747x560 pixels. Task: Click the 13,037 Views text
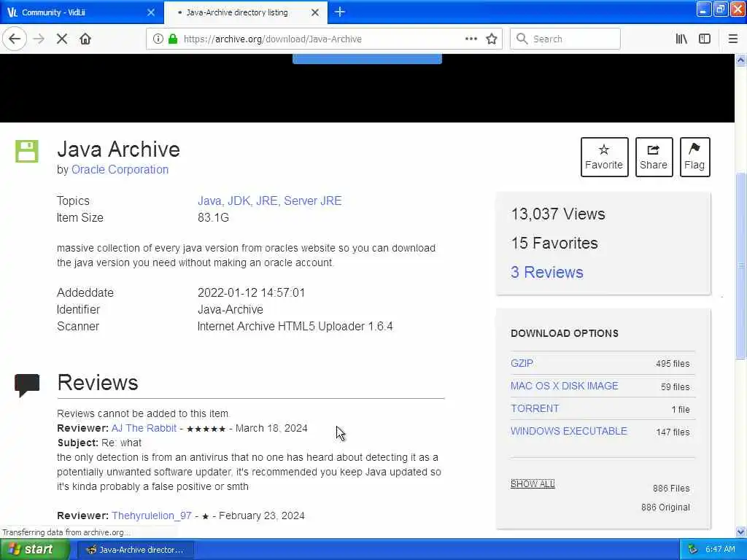tap(558, 214)
